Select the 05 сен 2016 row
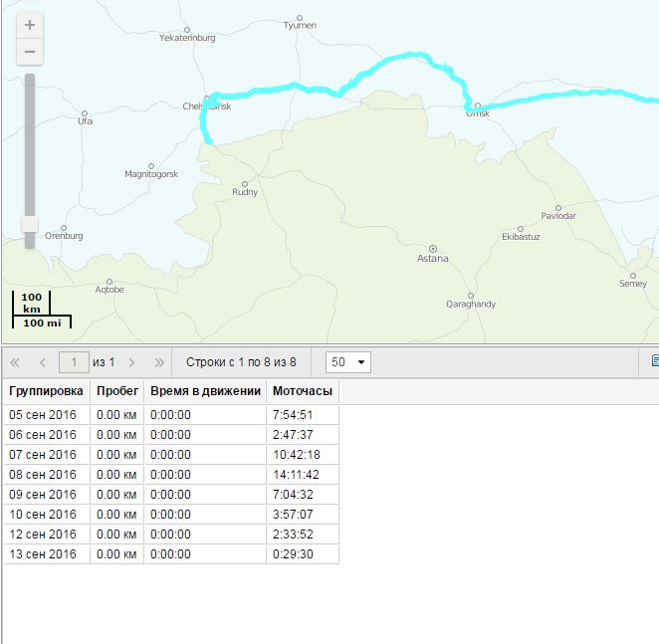Viewport: 659px width, 644px height. 43,415
